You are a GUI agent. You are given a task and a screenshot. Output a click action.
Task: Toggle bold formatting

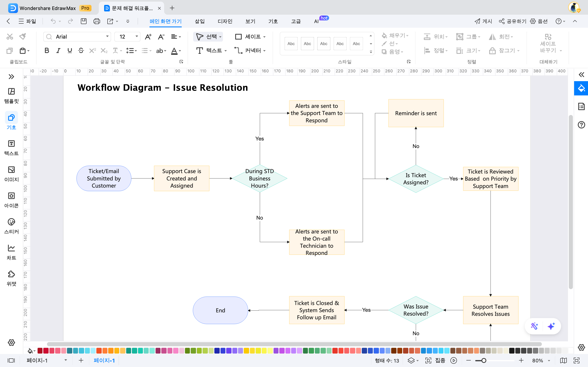(x=47, y=51)
